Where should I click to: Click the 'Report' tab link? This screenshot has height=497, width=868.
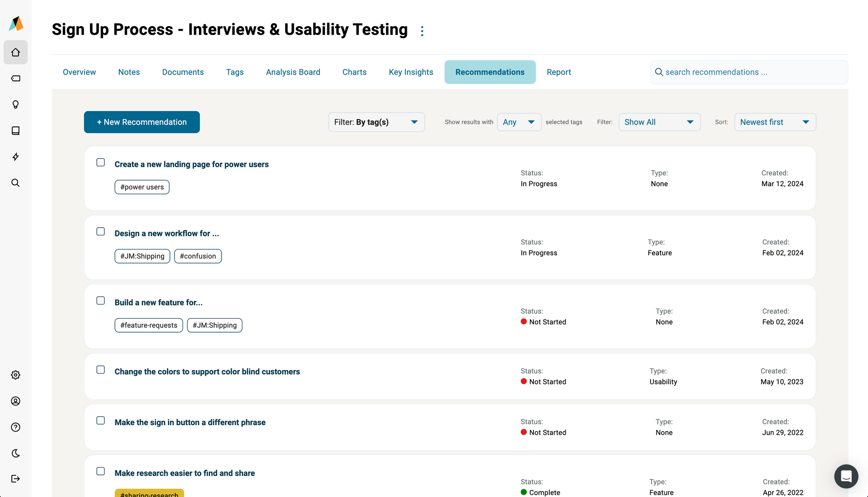pos(559,72)
